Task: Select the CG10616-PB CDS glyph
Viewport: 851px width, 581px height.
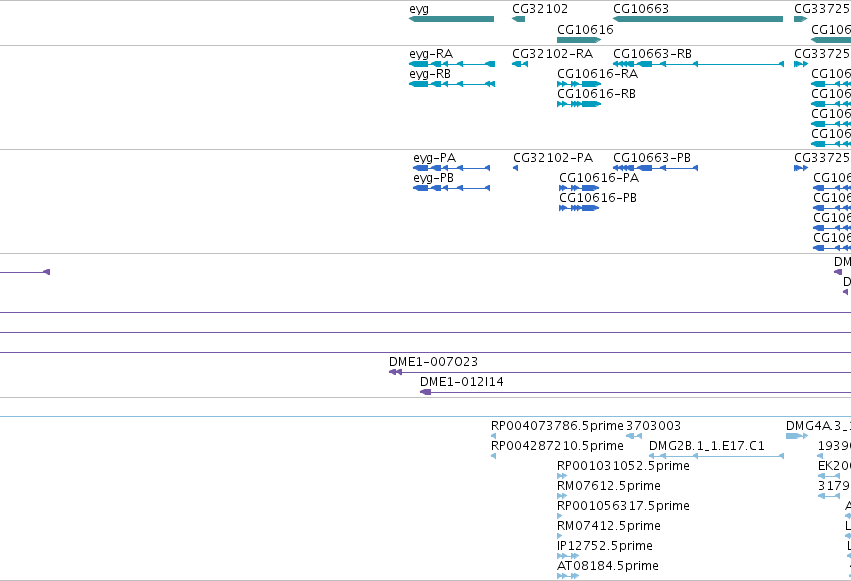Action: tap(579, 208)
